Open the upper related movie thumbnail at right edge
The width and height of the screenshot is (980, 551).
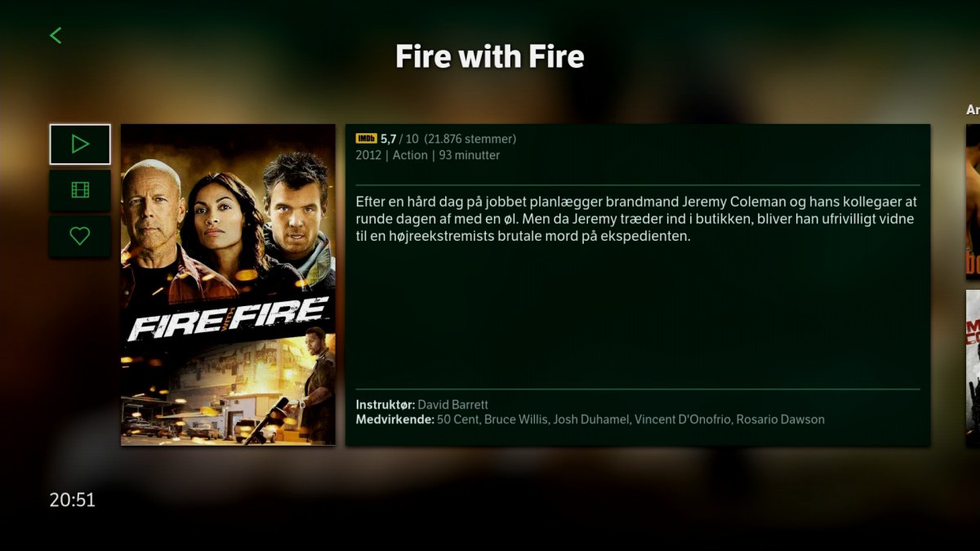tap(973, 202)
